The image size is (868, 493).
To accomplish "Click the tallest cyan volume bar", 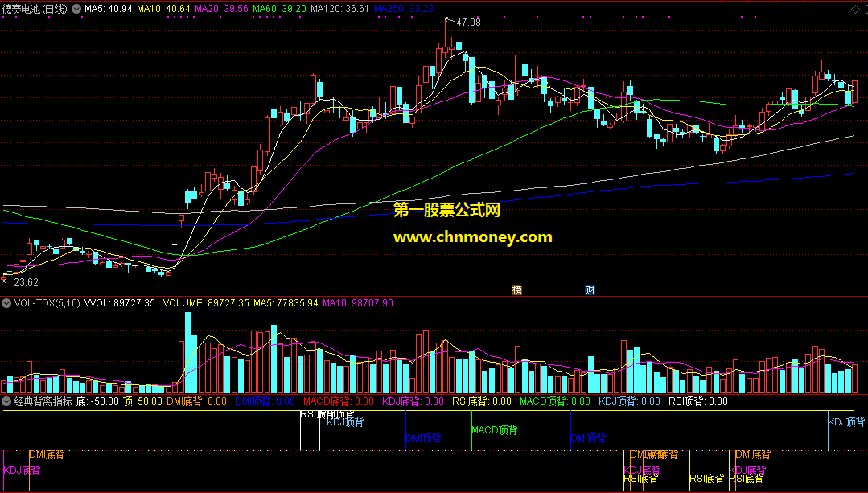I will (187, 352).
